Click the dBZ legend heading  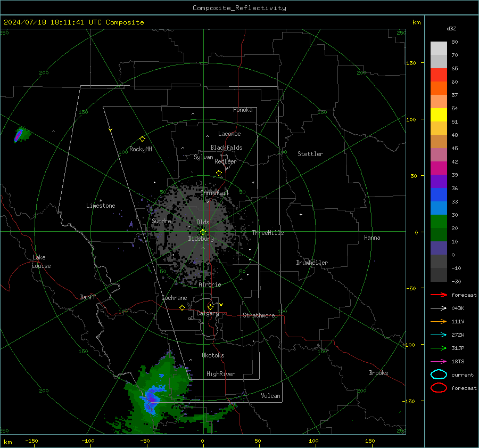(x=451, y=28)
